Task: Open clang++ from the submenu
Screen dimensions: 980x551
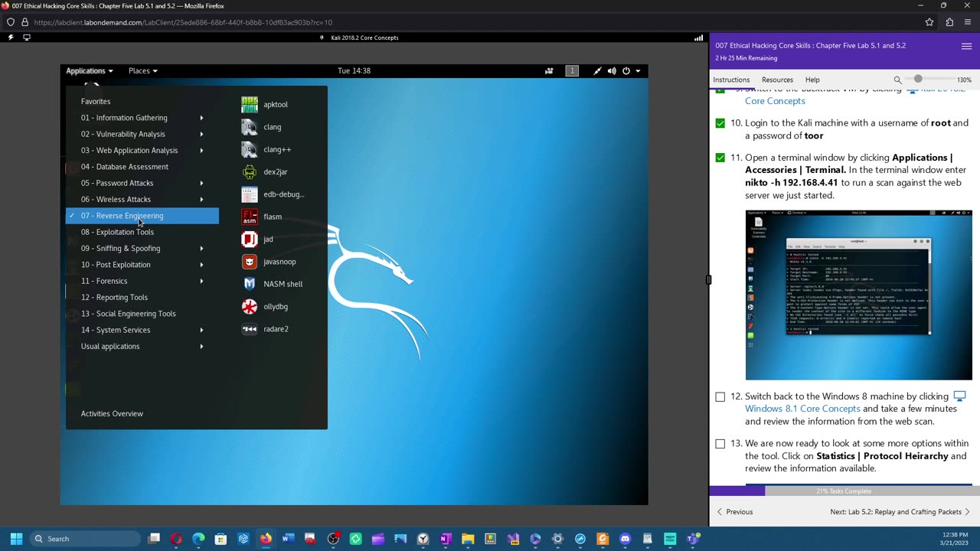Action: [266, 149]
